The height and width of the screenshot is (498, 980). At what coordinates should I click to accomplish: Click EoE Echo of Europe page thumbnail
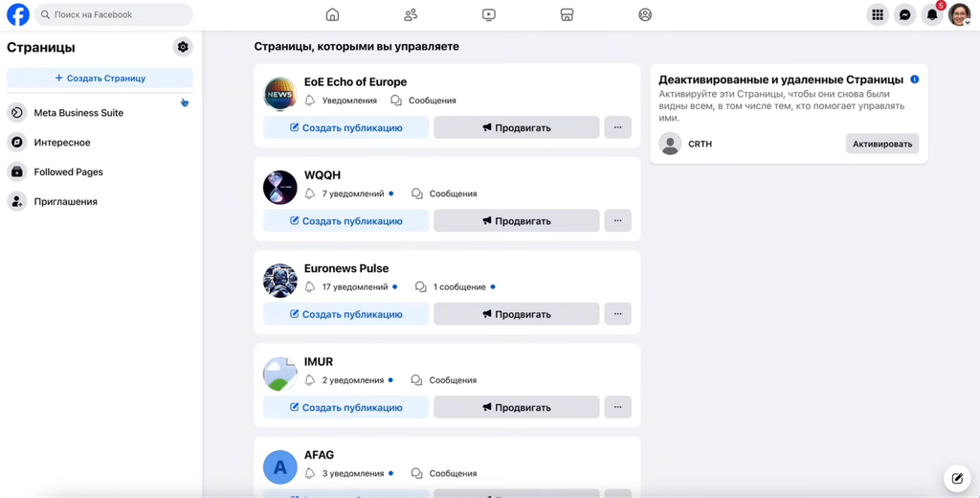280,95
